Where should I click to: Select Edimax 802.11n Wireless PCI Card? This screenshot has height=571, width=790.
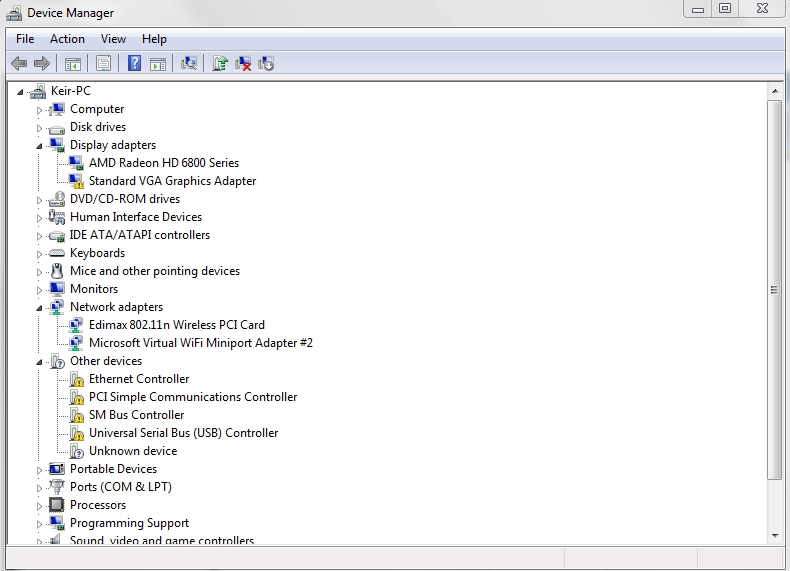pos(176,325)
